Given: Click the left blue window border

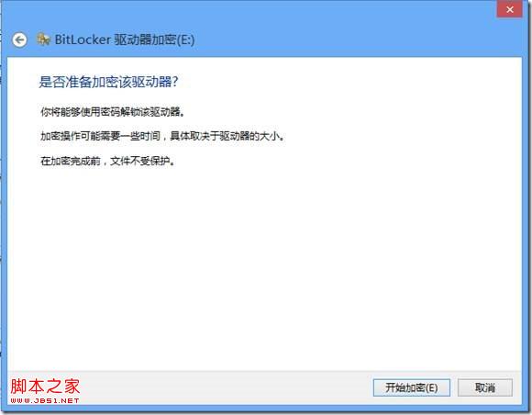Looking at the screenshot, I should tap(4, 220).
